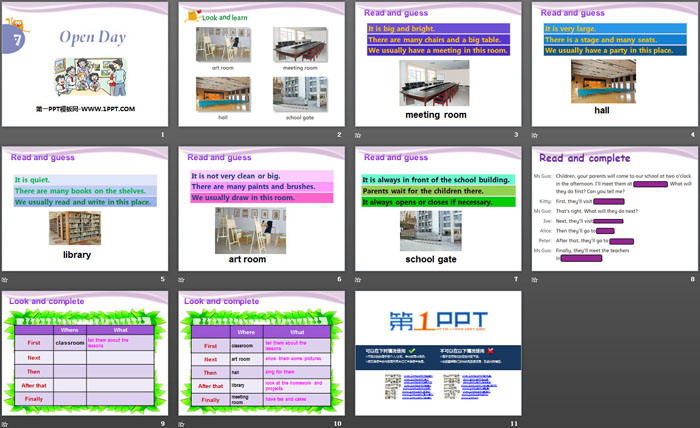Click the 'Open Day' title on slide 1
The image size is (700, 428).
(x=93, y=37)
